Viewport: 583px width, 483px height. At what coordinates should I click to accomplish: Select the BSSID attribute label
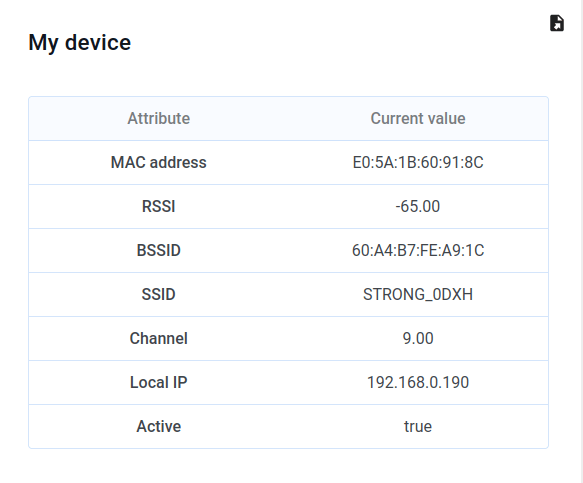[x=159, y=250]
